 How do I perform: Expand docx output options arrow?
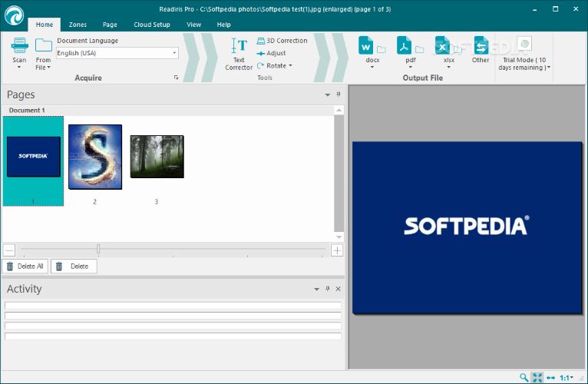(x=372, y=67)
